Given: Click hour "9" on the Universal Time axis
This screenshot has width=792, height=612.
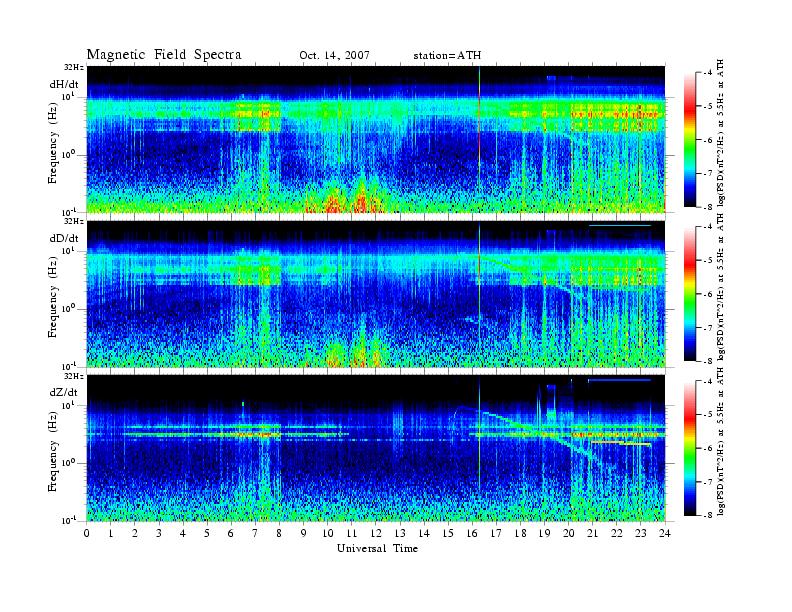Looking at the screenshot, I should pyautogui.click(x=304, y=533).
